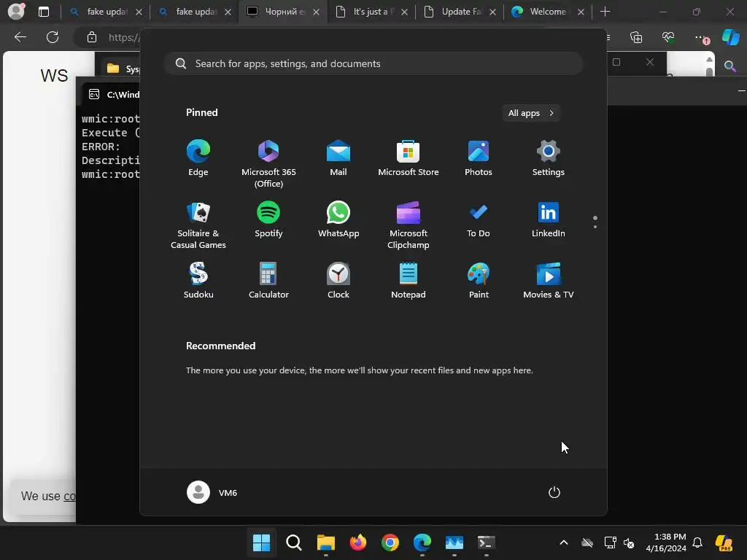Open Edge Collections button
747x560 pixels.
pos(636,37)
